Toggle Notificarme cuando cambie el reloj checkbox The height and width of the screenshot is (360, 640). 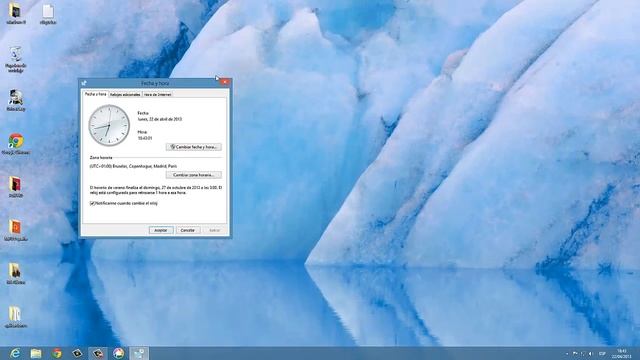[x=92, y=203]
